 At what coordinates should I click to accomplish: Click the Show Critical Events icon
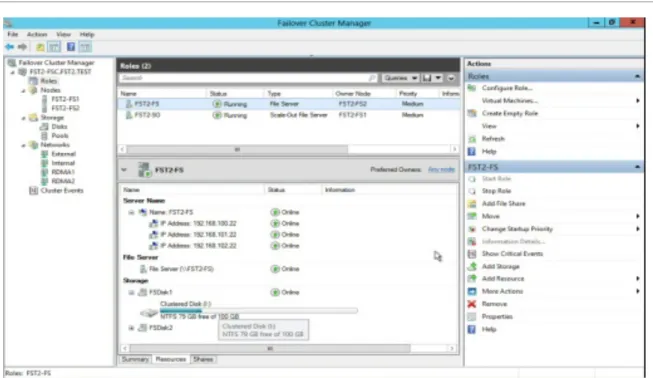point(472,254)
